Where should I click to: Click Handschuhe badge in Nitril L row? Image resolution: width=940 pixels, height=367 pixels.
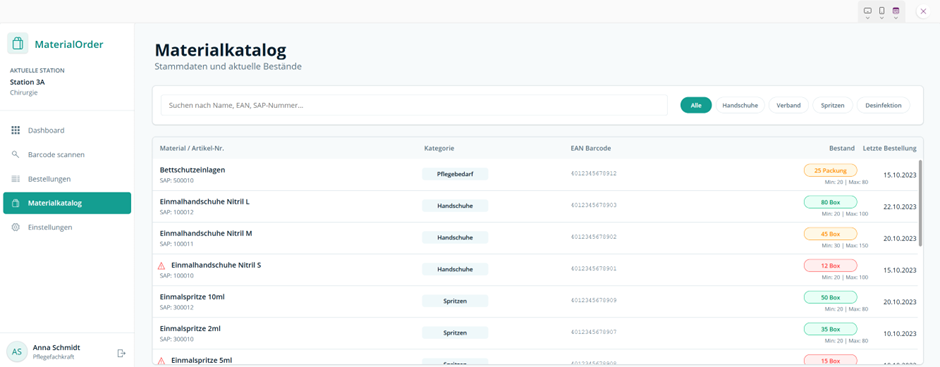[x=455, y=206]
